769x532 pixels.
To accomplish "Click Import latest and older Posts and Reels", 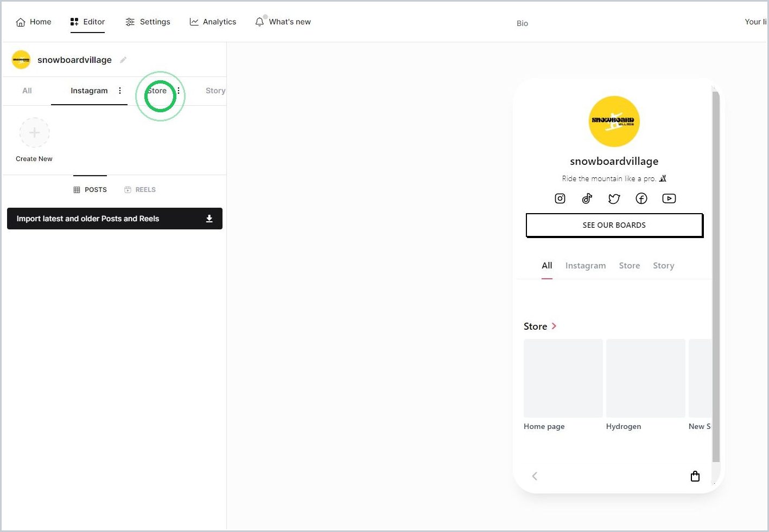I will pos(115,219).
